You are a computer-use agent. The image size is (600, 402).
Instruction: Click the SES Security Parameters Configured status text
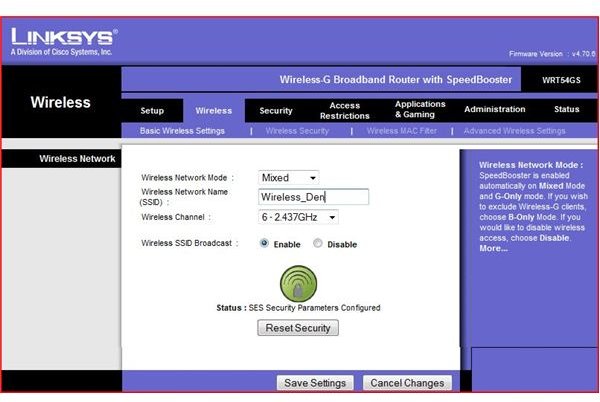click(x=315, y=308)
